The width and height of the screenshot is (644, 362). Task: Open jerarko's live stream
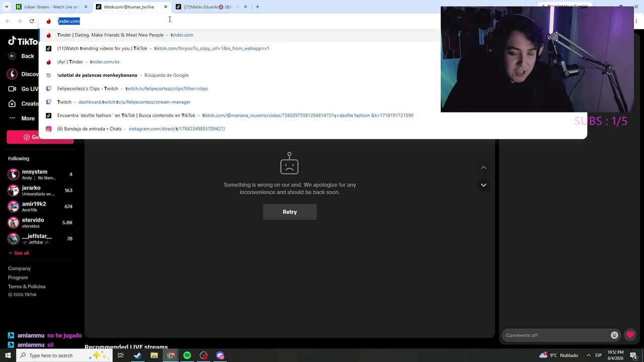(41, 191)
